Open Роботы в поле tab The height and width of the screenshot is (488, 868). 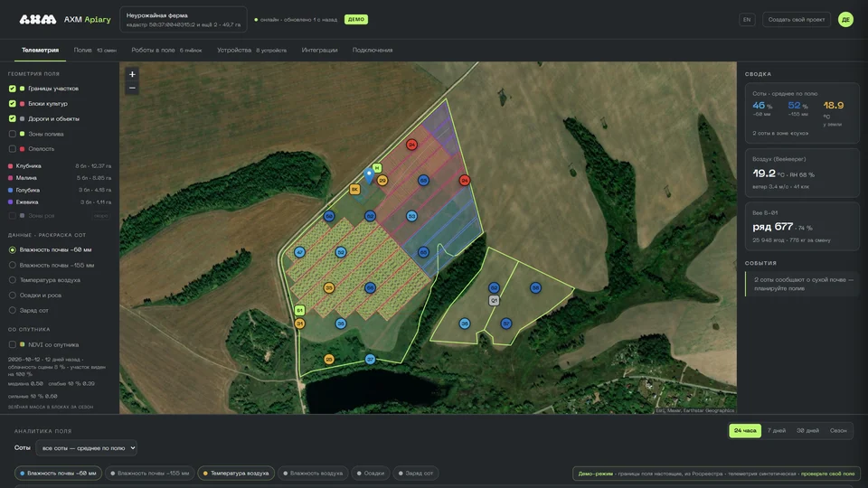[x=166, y=51]
